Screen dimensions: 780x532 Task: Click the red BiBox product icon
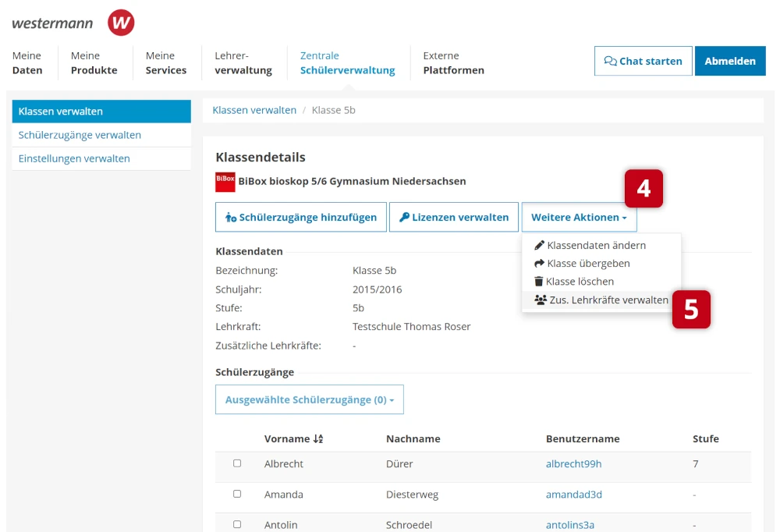coord(225,182)
